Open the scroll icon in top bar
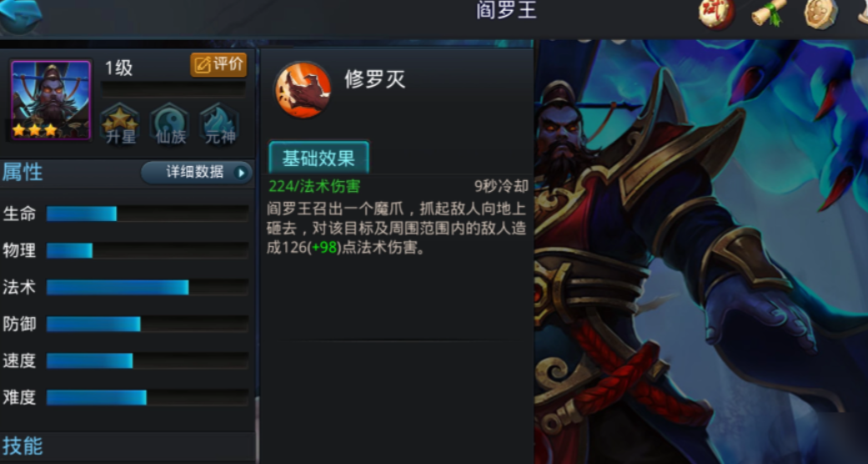 pos(770,13)
